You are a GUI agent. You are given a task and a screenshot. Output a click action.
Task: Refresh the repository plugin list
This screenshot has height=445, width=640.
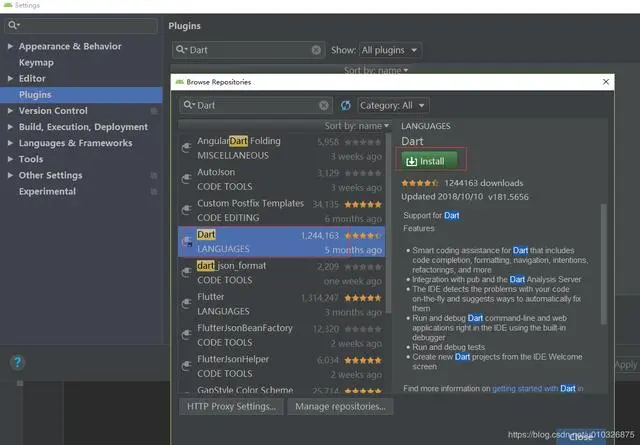point(345,105)
